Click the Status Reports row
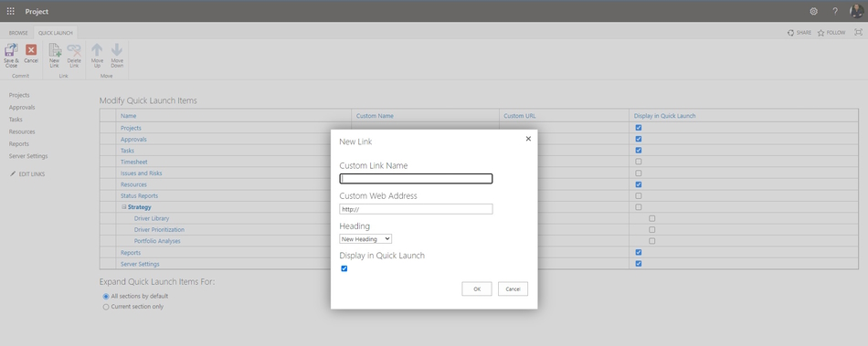This screenshot has width=868, height=346. pos(140,195)
